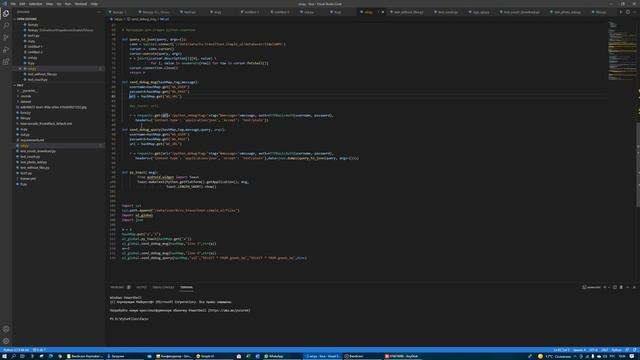Change indentation via Spaces status item
This screenshot has width=640, height=360.
click(579, 350)
